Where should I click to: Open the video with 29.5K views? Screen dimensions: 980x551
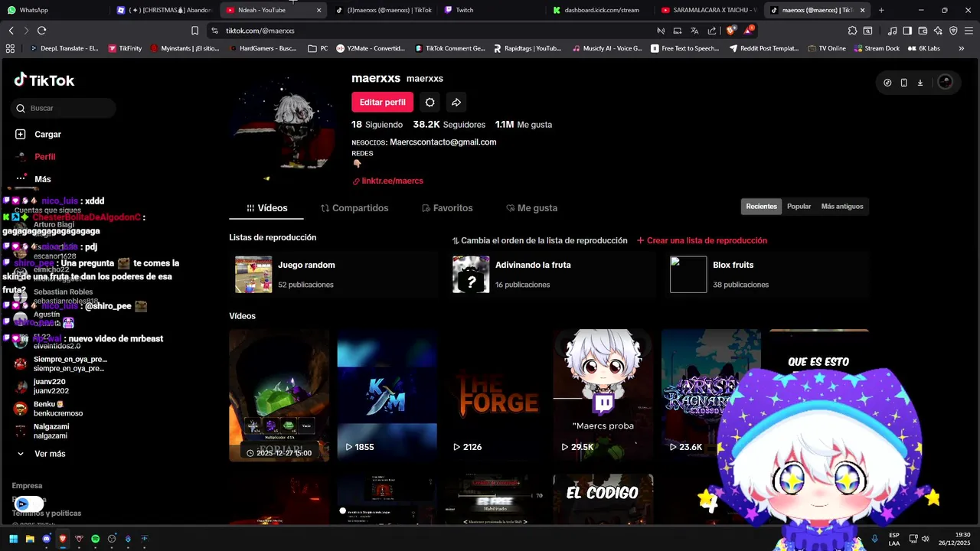click(603, 396)
